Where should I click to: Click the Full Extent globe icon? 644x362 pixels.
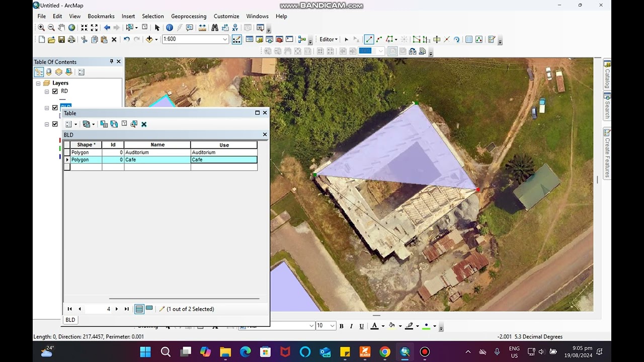click(71, 28)
